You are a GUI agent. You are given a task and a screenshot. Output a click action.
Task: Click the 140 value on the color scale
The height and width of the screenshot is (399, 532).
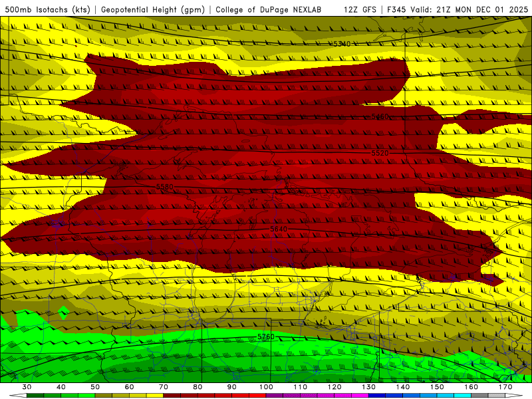[x=403, y=387]
